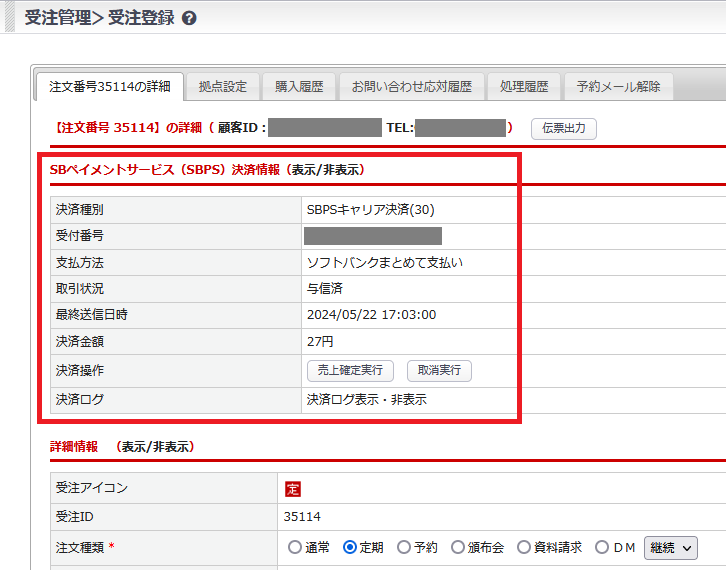The height and width of the screenshot is (570, 726).
Task: Toggle SBPS 決済情報 section visibility
Action: [x=325, y=170]
